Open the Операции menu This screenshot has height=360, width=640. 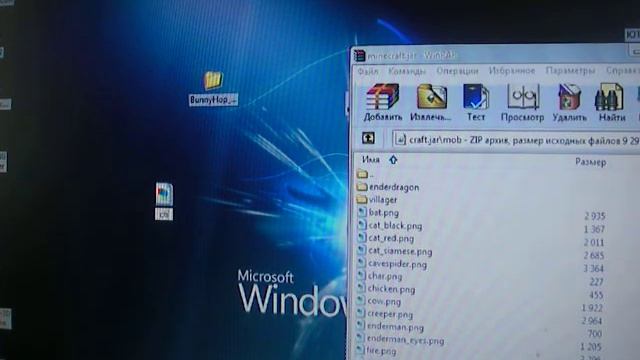[457, 71]
